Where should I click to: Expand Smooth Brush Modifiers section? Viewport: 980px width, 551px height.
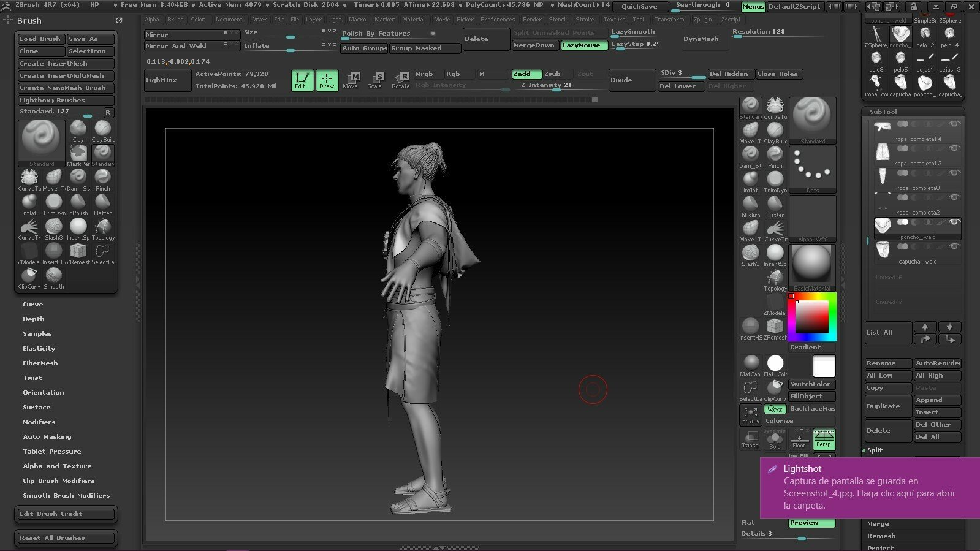[66, 495]
